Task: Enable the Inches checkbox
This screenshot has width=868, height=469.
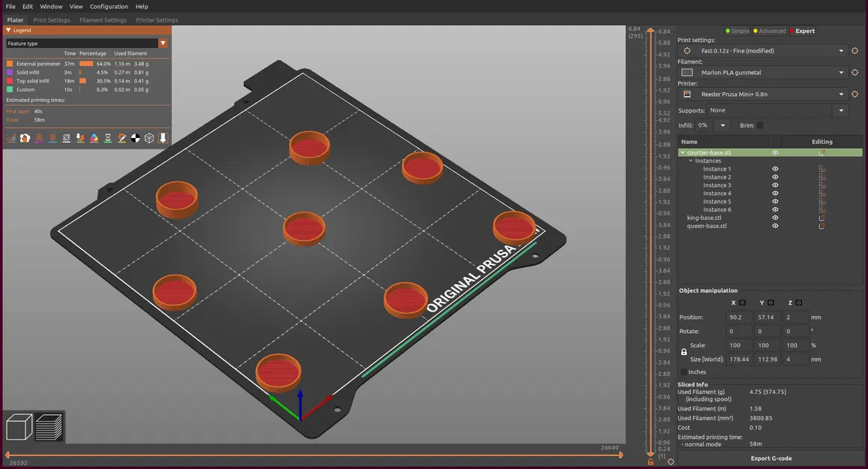Action: (683, 372)
